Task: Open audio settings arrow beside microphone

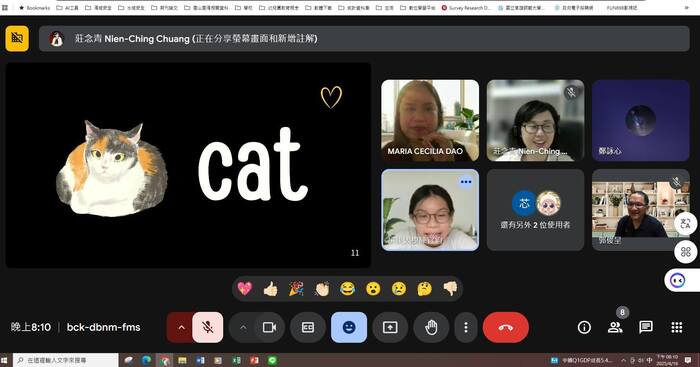Action: click(x=181, y=327)
